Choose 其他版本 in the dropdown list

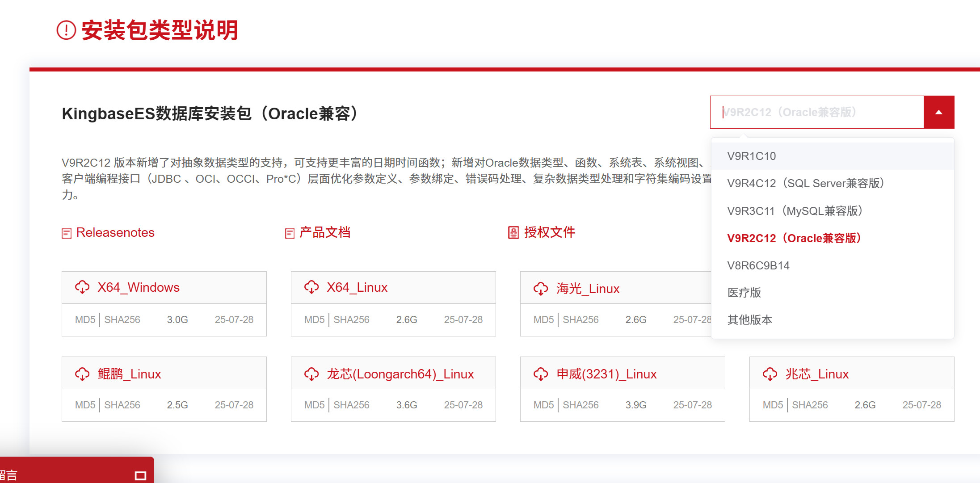(x=749, y=320)
